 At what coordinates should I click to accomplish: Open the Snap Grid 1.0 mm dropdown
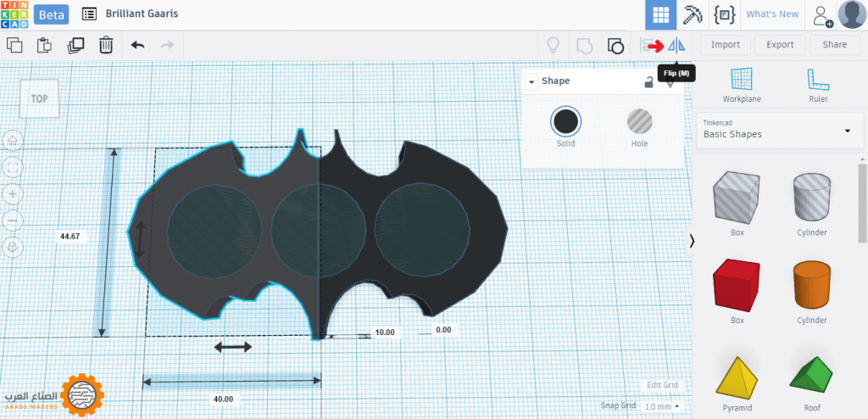pos(663,406)
